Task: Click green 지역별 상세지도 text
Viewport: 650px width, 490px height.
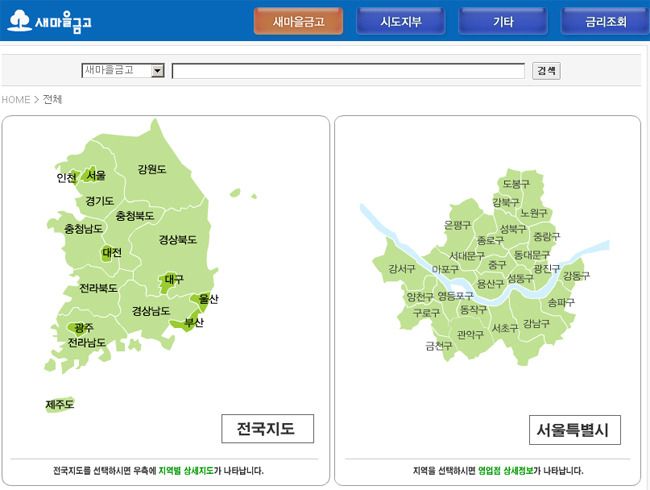Action: click(x=186, y=471)
